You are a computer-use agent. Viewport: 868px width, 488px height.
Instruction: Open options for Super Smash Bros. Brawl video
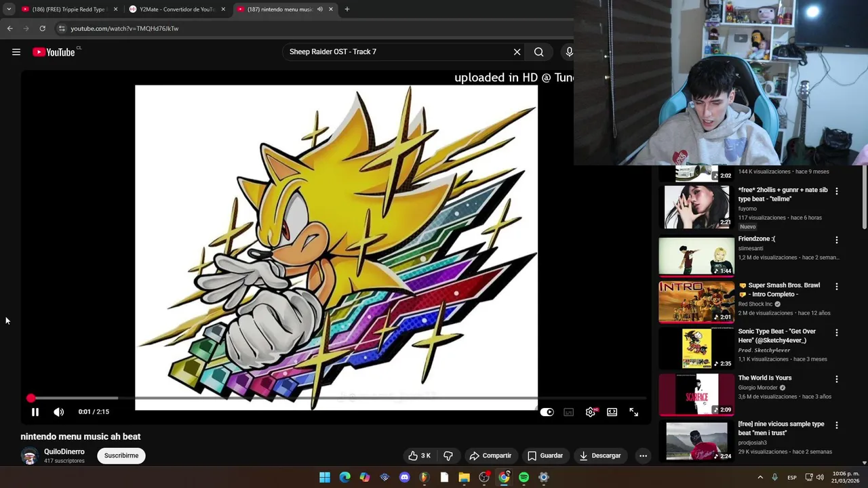click(x=836, y=287)
